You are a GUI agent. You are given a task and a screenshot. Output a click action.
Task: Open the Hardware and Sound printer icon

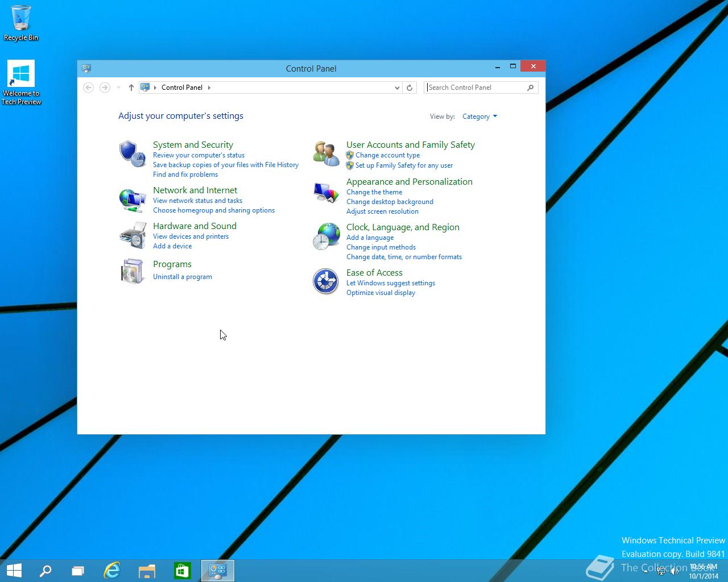pyautogui.click(x=132, y=235)
